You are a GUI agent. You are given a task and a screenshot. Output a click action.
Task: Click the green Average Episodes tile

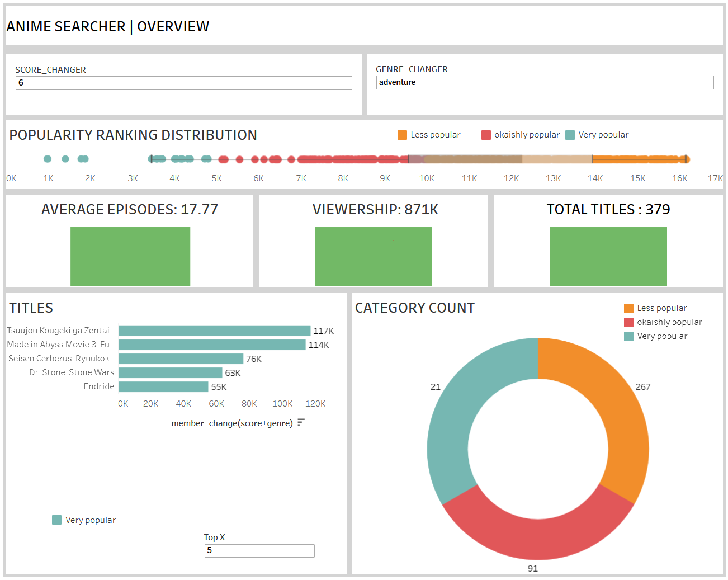(x=130, y=257)
